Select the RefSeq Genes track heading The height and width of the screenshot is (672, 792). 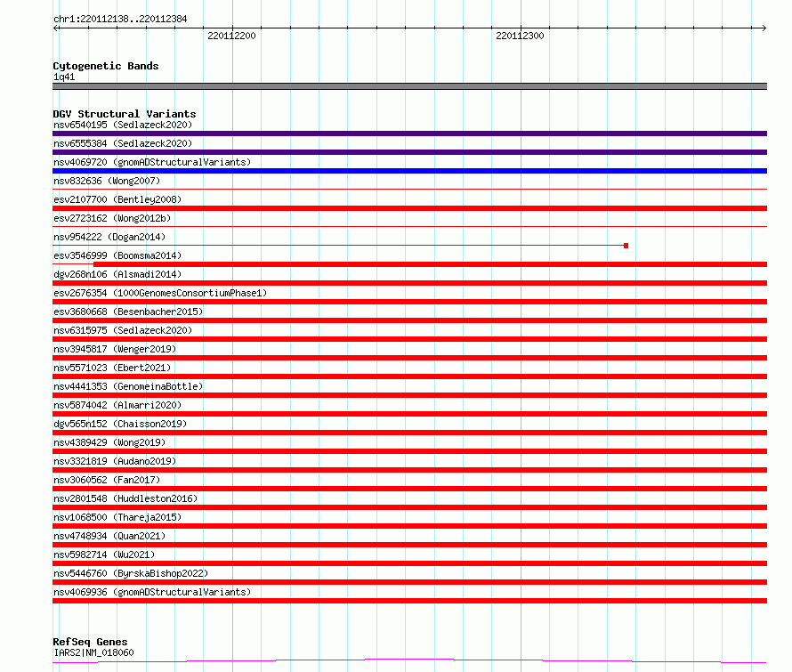[x=90, y=642]
